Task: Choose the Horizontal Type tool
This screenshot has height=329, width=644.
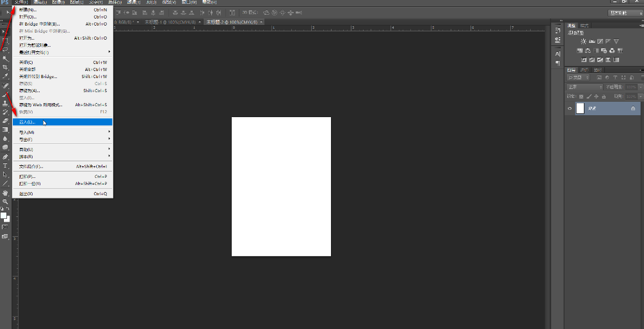Action: 5,165
